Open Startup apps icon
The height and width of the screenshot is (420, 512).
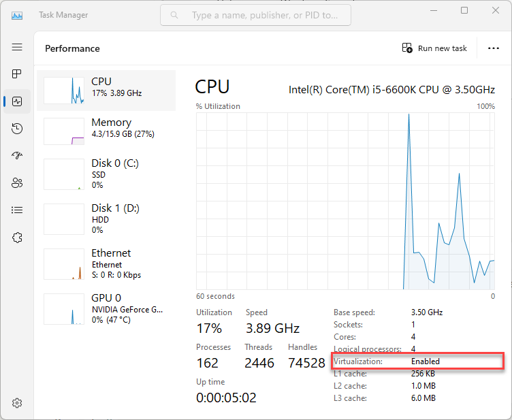point(17,156)
